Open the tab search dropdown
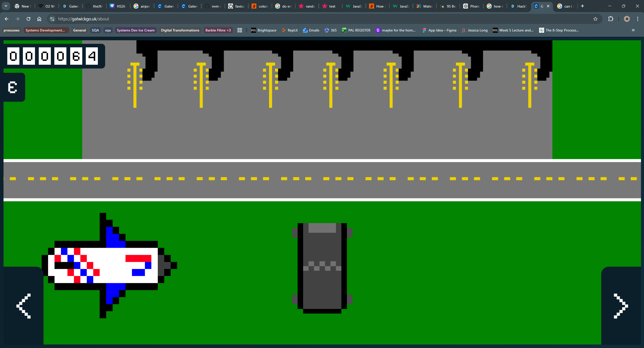 pyautogui.click(x=6, y=6)
